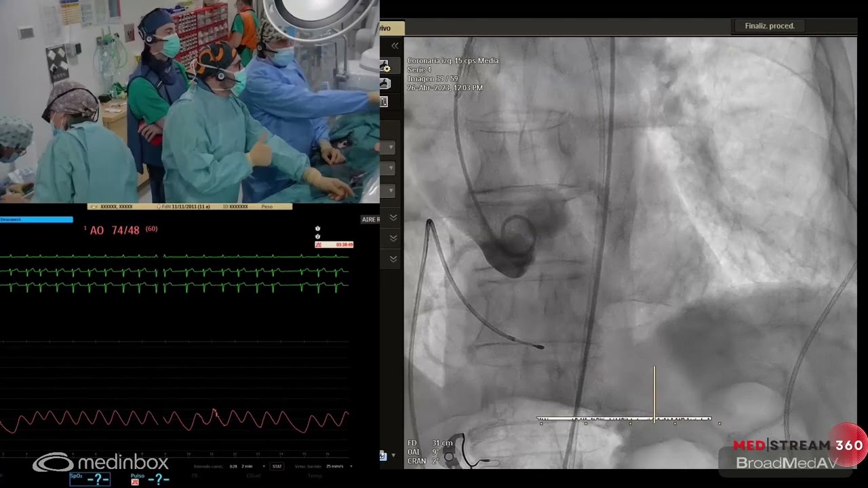
Task: Click the Serie 4 label
Action: point(419,70)
